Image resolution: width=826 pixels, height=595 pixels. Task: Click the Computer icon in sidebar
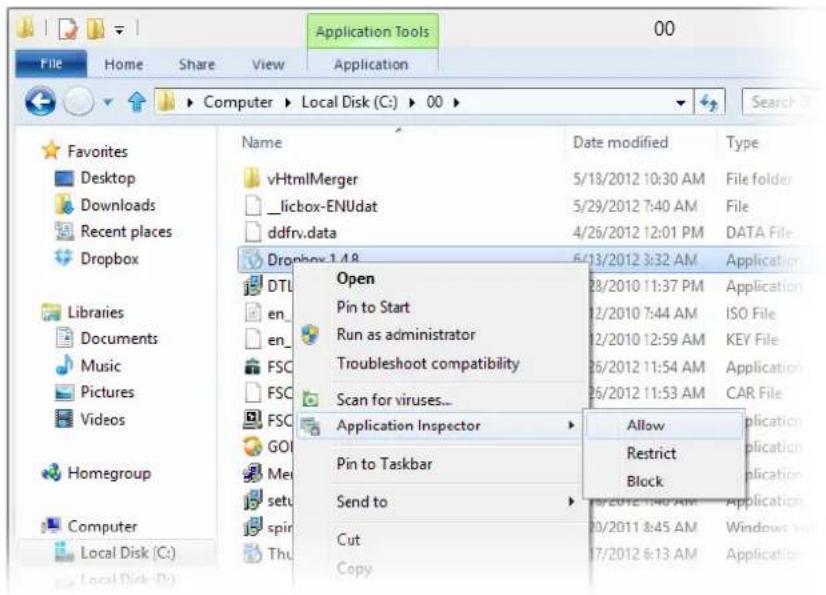coord(51,526)
